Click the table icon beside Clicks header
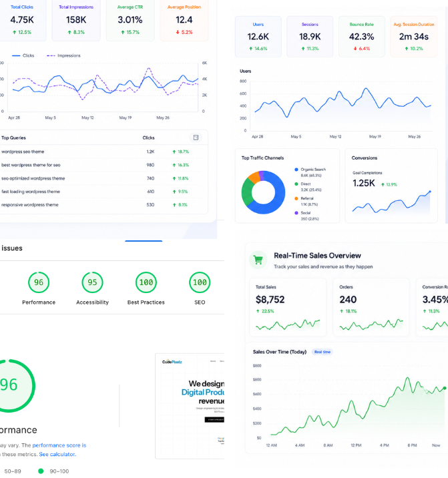 click(196, 138)
